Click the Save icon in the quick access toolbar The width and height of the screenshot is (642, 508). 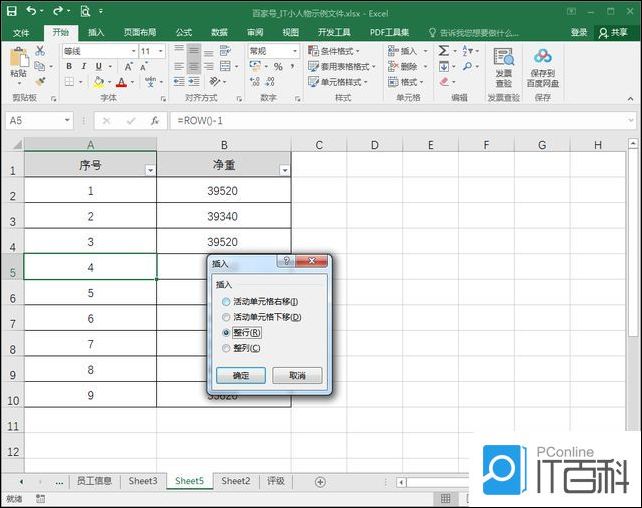tap(11, 11)
